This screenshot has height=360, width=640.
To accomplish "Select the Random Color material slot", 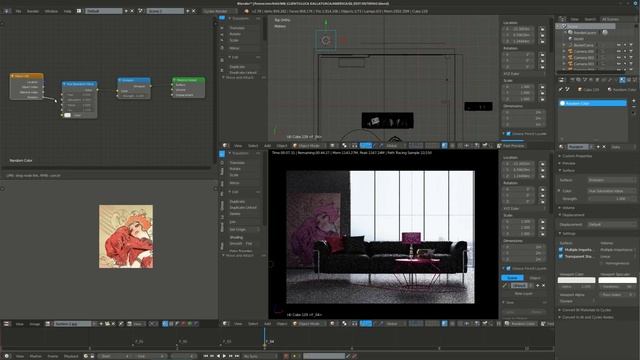I will (x=592, y=103).
